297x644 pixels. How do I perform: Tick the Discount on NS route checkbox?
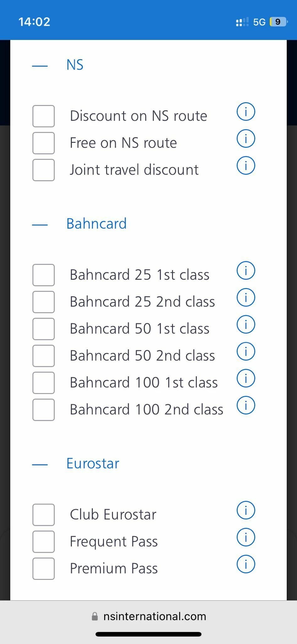[43, 116]
